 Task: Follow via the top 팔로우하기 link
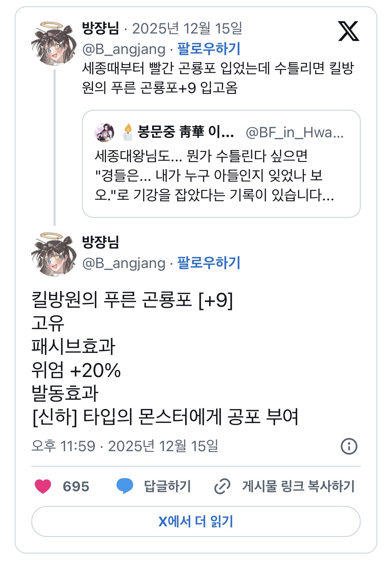(209, 49)
